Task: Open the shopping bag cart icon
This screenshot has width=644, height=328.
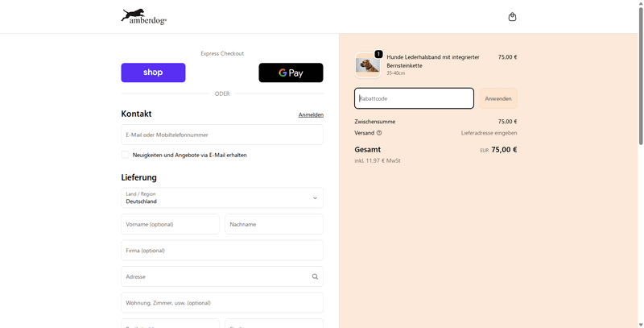Action: [x=512, y=17]
